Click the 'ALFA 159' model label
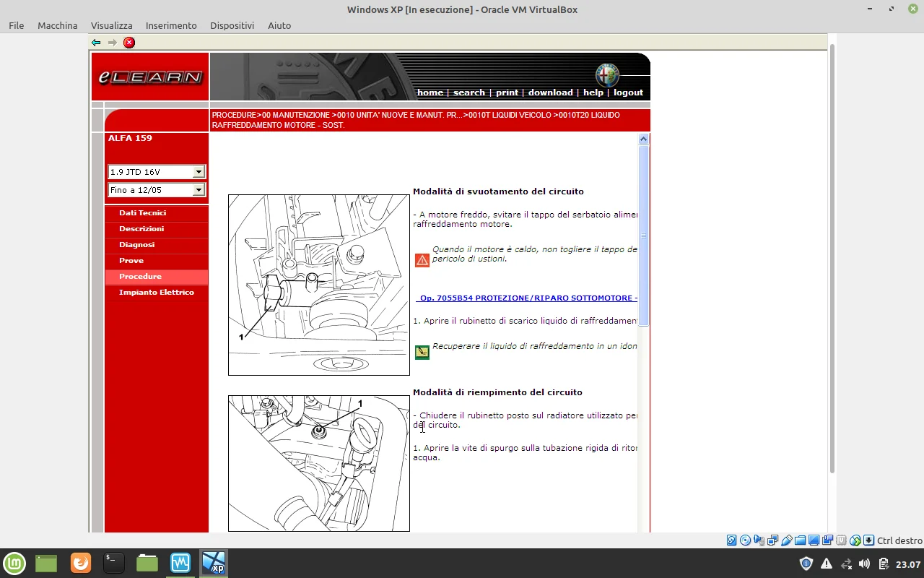 pos(130,138)
